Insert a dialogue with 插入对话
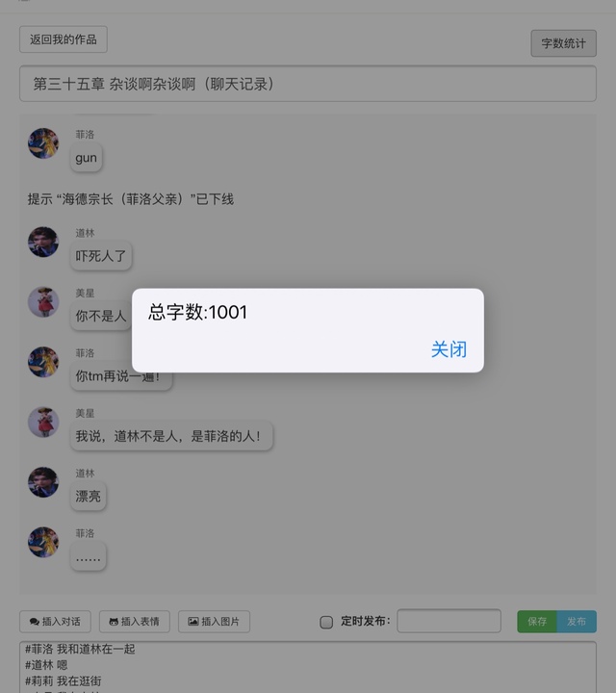 (x=55, y=622)
